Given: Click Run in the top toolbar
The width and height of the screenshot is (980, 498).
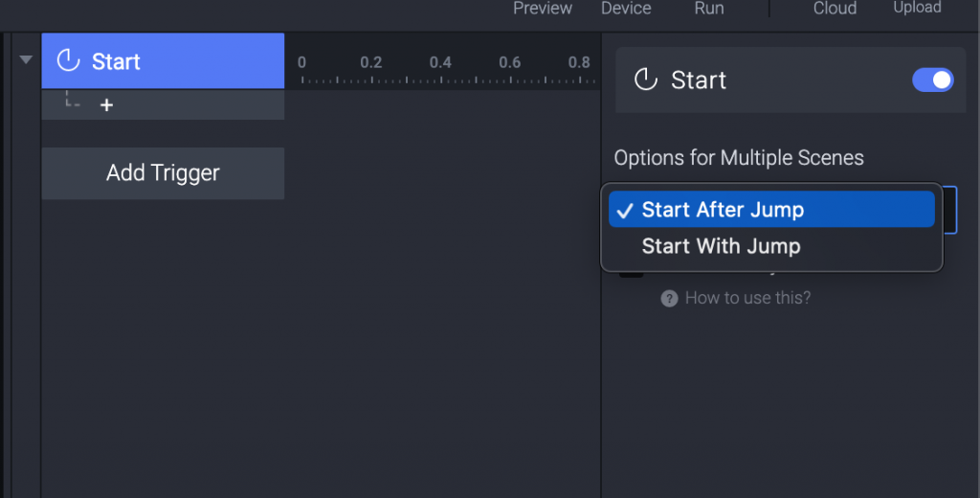Looking at the screenshot, I should click(709, 9).
